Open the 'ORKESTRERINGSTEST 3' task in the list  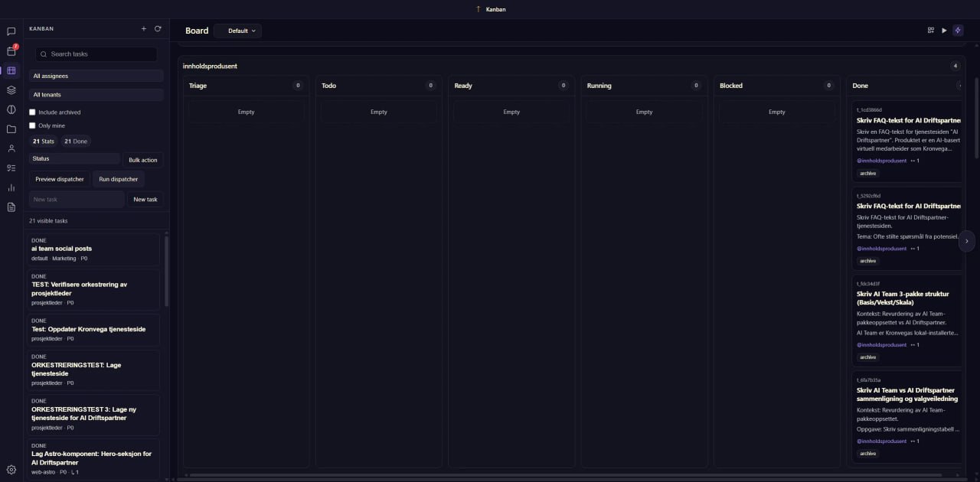(x=95, y=414)
